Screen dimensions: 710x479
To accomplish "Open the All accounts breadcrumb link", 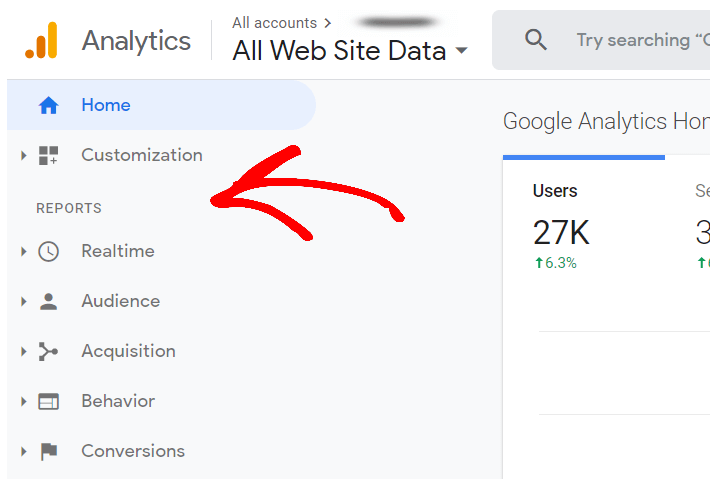I will pos(274,23).
